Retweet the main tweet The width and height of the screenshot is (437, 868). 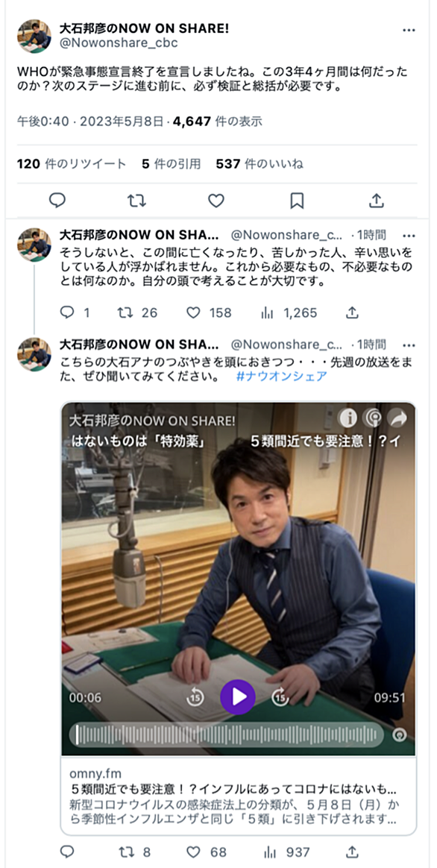[x=136, y=200]
